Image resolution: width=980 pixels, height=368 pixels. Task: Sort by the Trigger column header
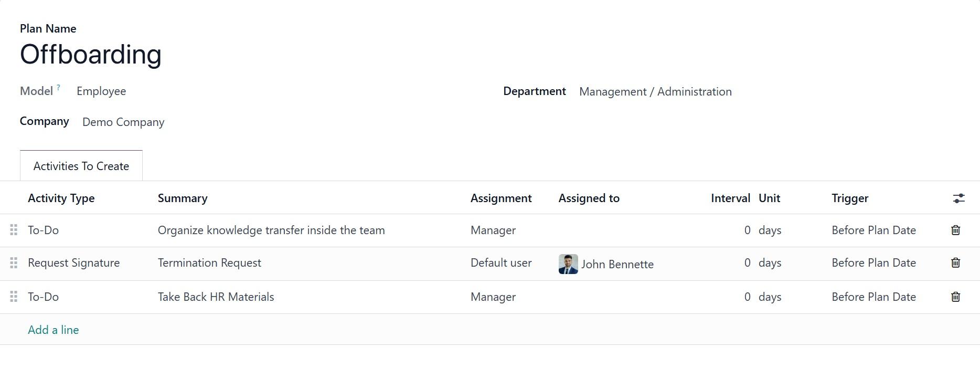(x=850, y=198)
